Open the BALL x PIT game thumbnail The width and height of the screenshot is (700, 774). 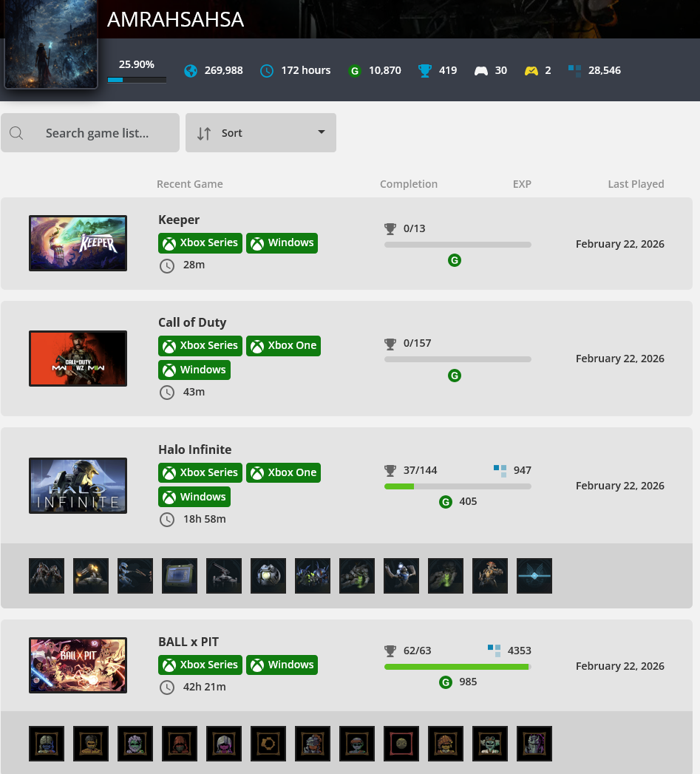point(78,665)
